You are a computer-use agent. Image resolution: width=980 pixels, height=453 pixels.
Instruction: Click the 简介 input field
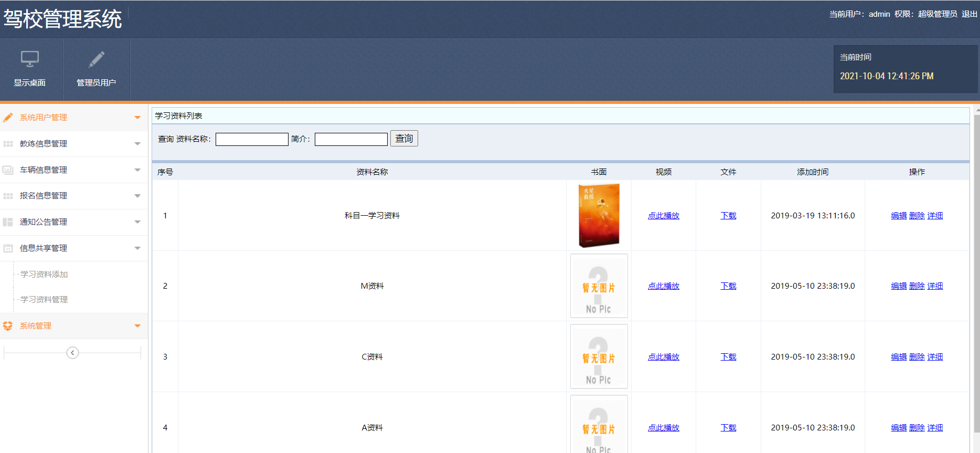pos(351,139)
